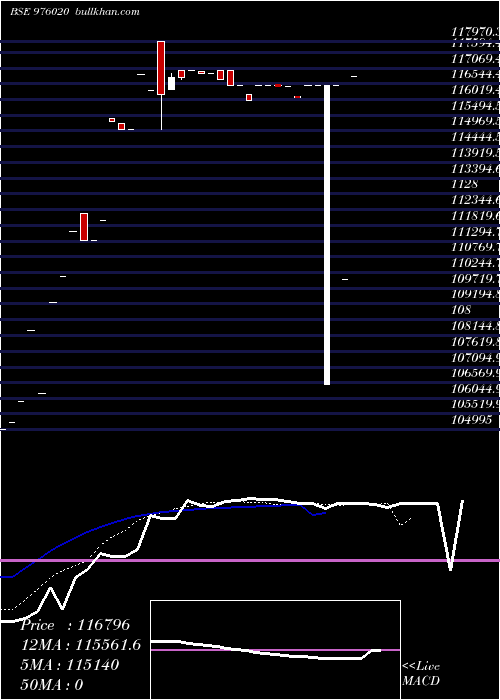Select the 110769.7 price axis label
The image size is (500, 700).
point(475,247)
